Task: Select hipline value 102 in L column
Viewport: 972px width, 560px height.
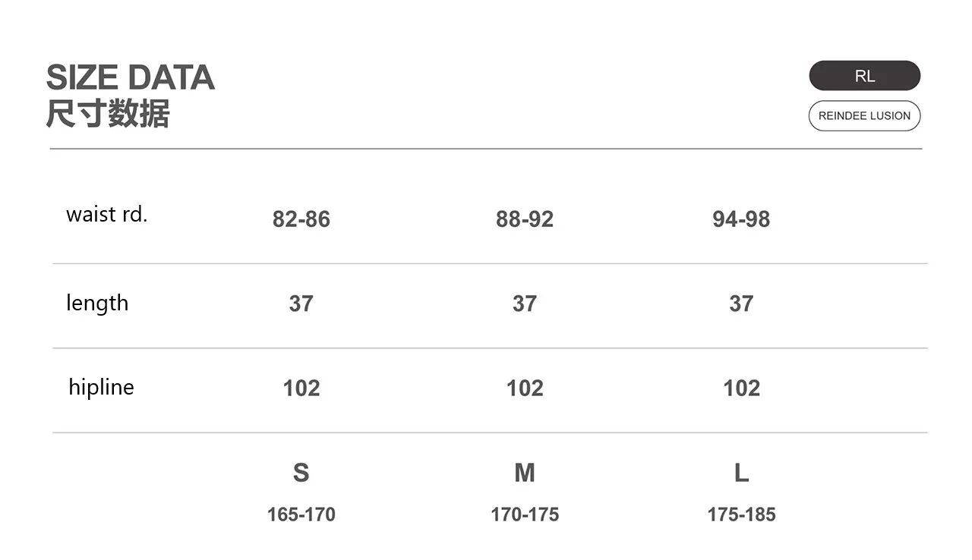Action: click(x=741, y=388)
